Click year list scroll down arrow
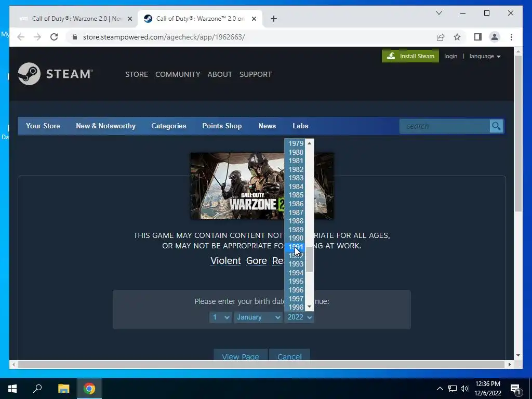This screenshot has width=532, height=399. 309,307
